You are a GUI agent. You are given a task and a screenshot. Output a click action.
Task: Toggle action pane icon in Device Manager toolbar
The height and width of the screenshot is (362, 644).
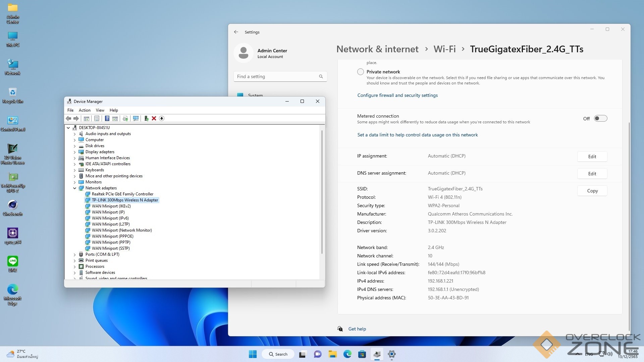[115, 118]
